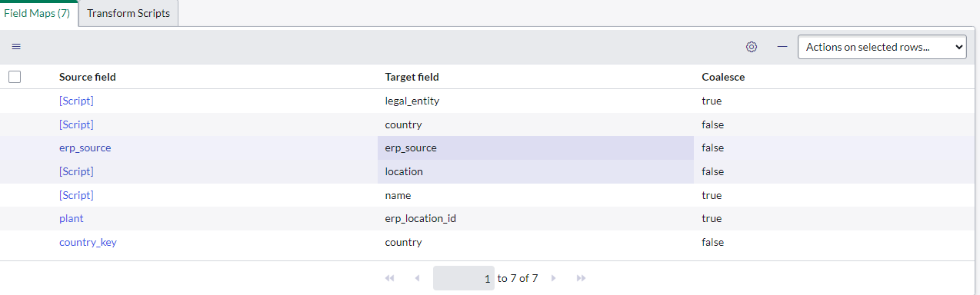Open the [Script] link for legal_entity

pyautogui.click(x=76, y=101)
